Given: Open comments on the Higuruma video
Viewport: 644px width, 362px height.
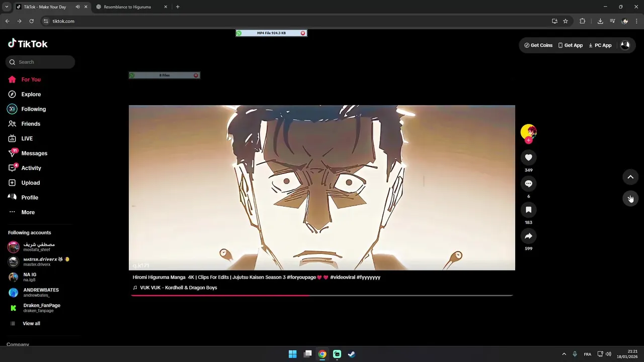Looking at the screenshot, I should [x=528, y=184].
